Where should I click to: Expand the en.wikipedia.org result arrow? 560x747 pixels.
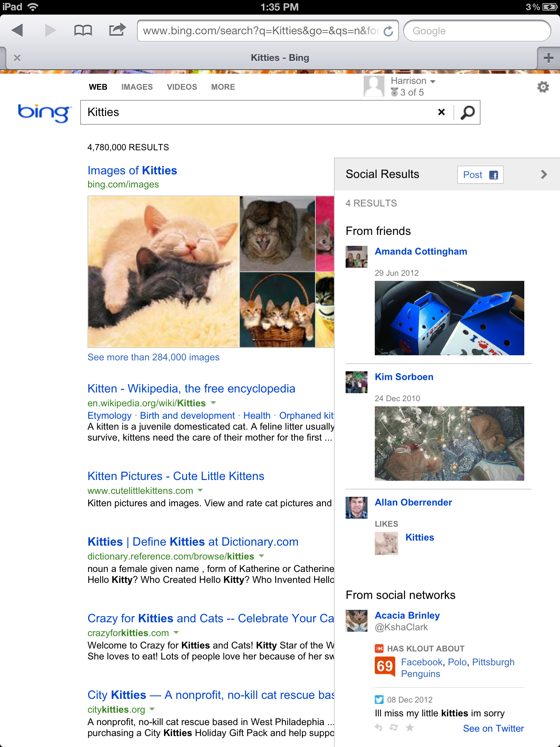click(x=213, y=403)
